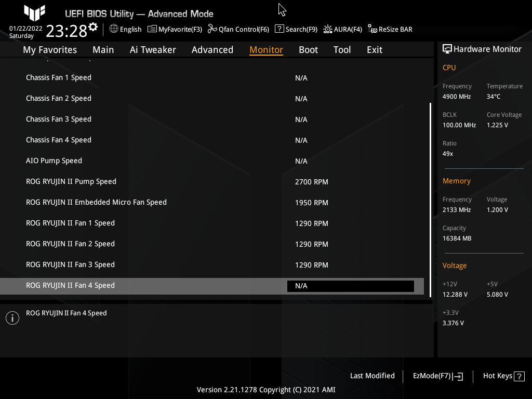Select Chassis Fan 1 Speed row
532x399 pixels.
[x=212, y=78]
